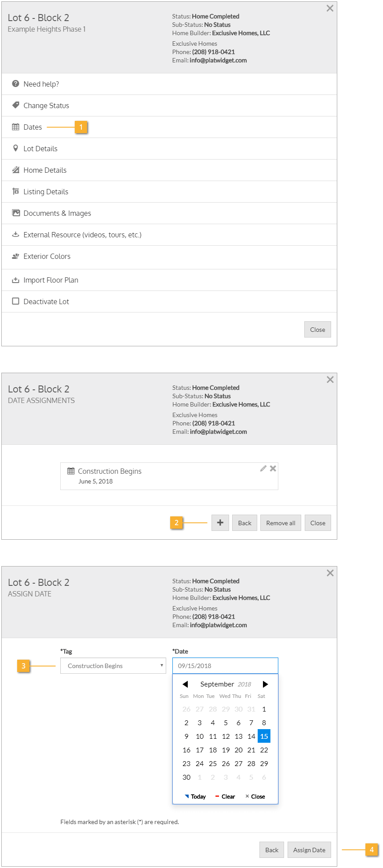Click the Remove all button
Screen dimensions: 383x868
tap(281, 523)
